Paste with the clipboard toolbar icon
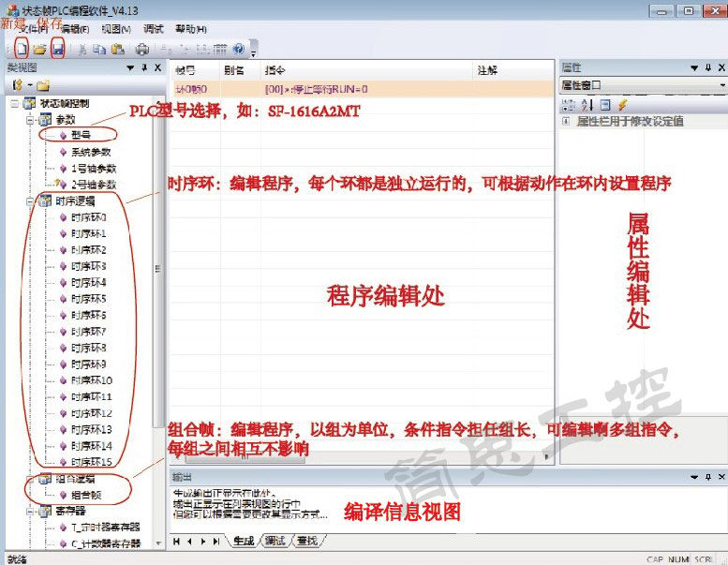Image resolution: width=728 pixels, height=565 pixels. pos(118,49)
